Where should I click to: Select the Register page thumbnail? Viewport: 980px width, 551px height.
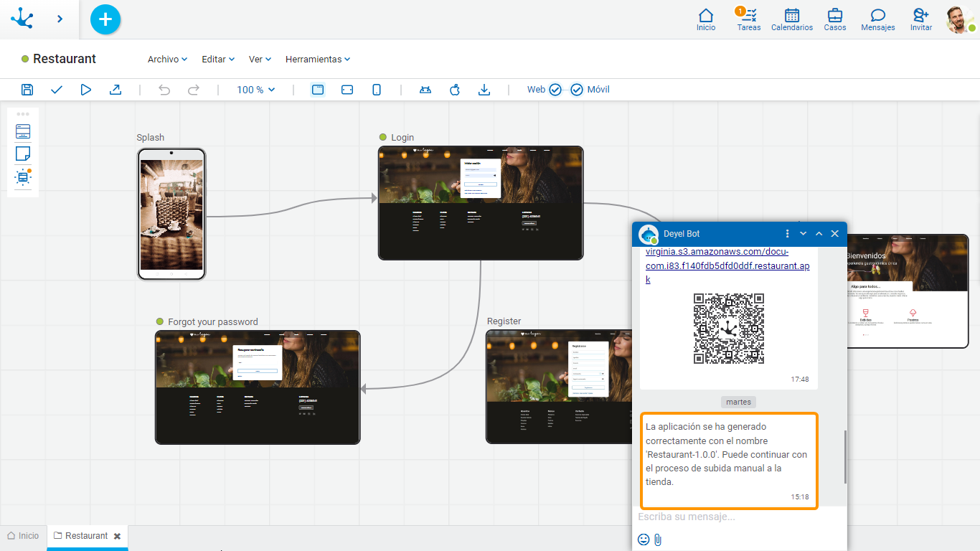[558, 387]
